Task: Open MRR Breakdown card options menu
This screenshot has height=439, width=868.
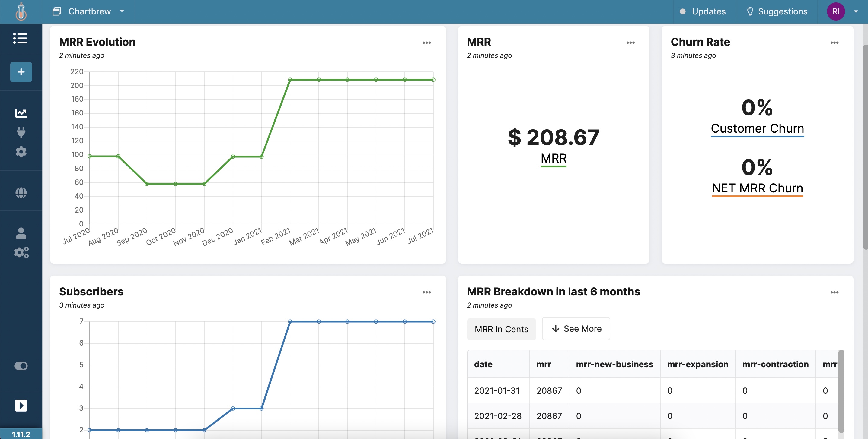Action: point(834,292)
